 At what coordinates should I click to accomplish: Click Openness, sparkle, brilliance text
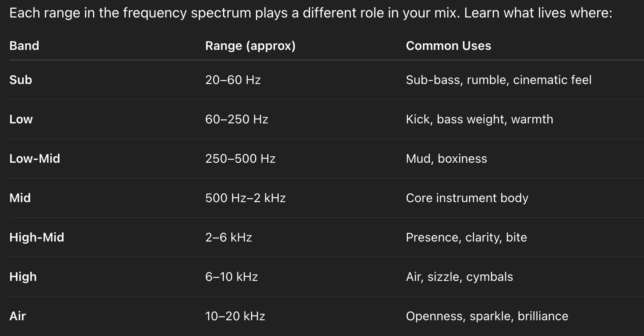point(487,316)
